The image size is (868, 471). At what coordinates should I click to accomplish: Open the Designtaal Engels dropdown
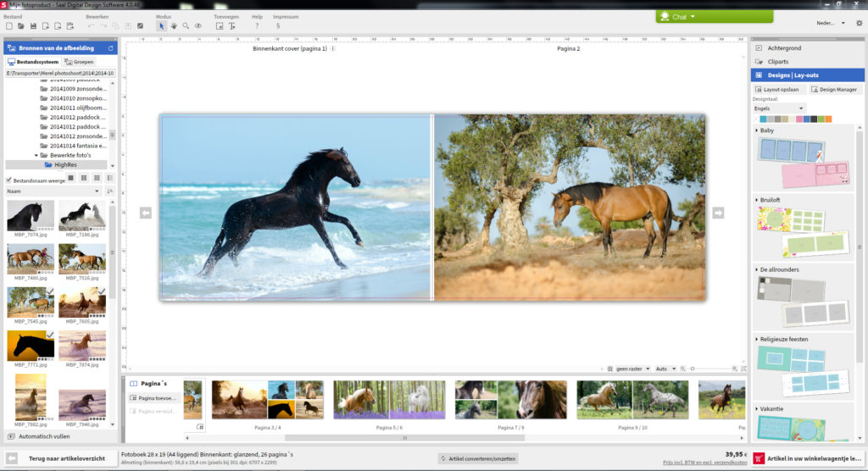coord(778,108)
